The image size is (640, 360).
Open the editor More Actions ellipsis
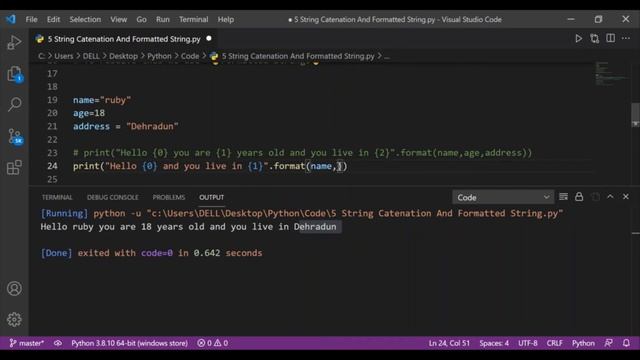pyautogui.click(x=626, y=38)
